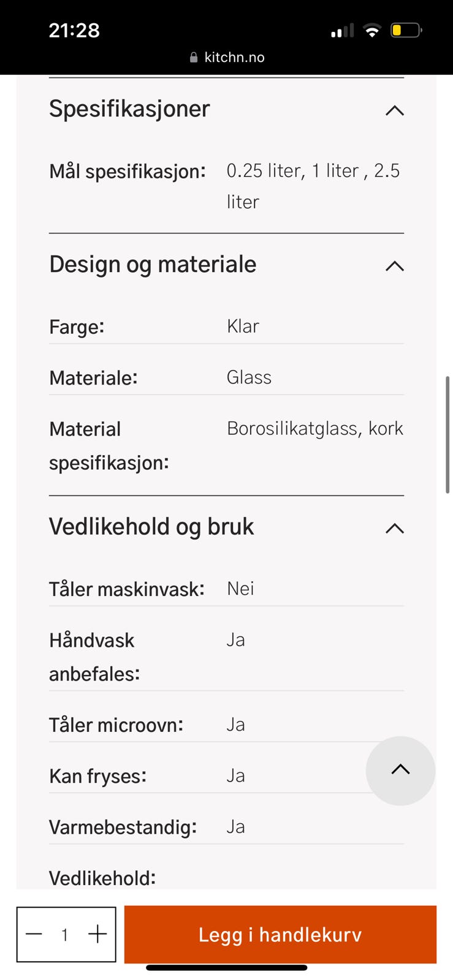
Task: Tap the Borosilikatglass, kork material value
Action: tap(314, 428)
